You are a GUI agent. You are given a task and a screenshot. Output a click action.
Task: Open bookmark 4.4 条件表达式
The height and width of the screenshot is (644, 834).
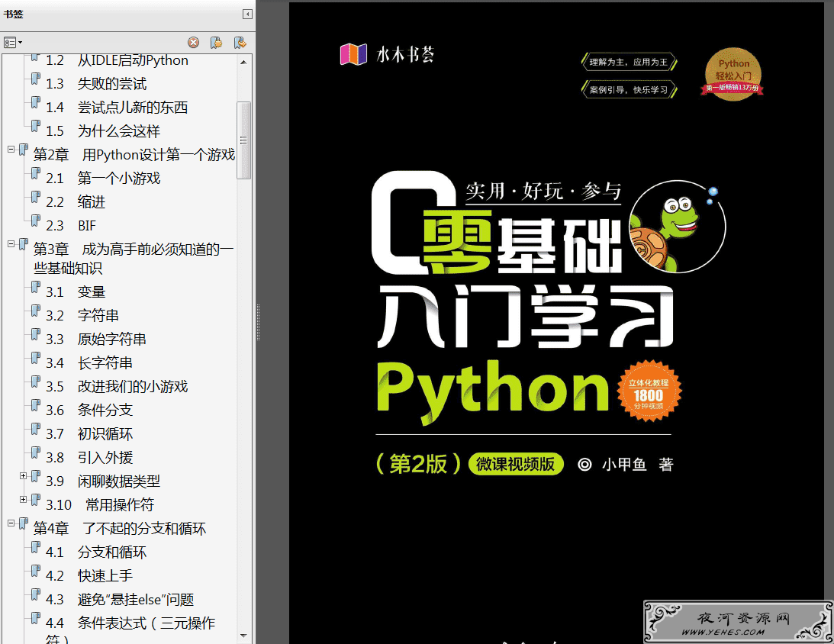tap(130, 631)
